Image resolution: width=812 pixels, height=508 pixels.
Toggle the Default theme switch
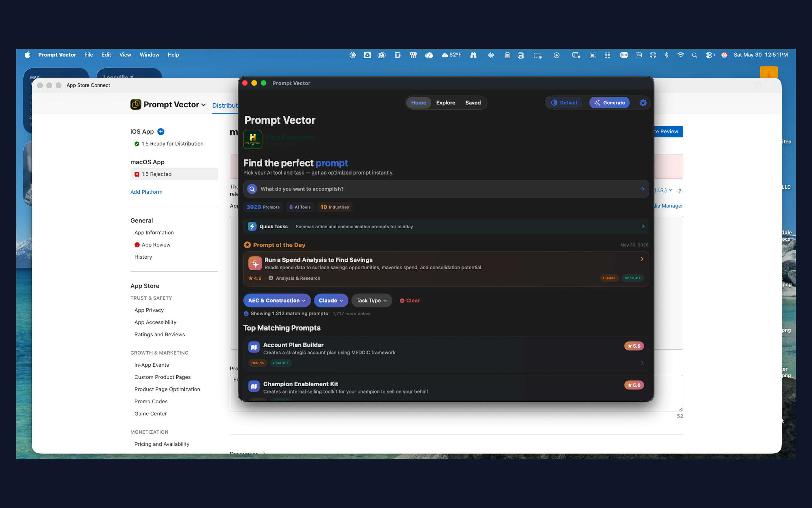click(564, 103)
